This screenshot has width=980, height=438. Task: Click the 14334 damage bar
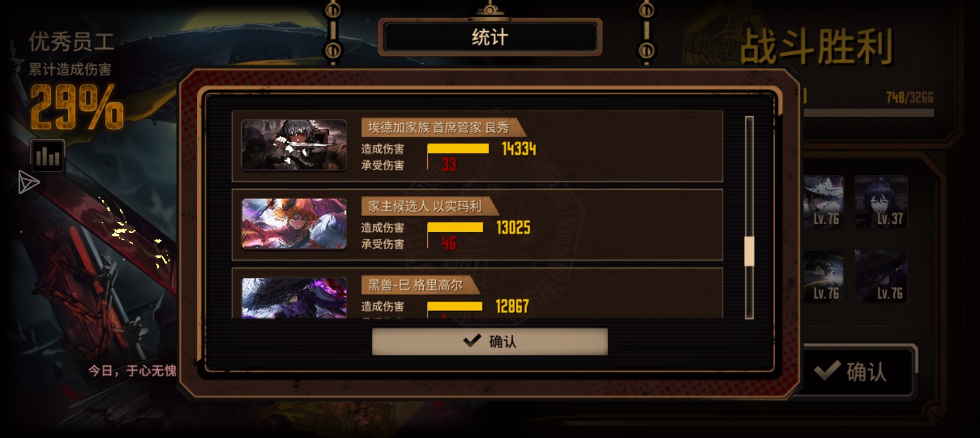[x=458, y=148]
